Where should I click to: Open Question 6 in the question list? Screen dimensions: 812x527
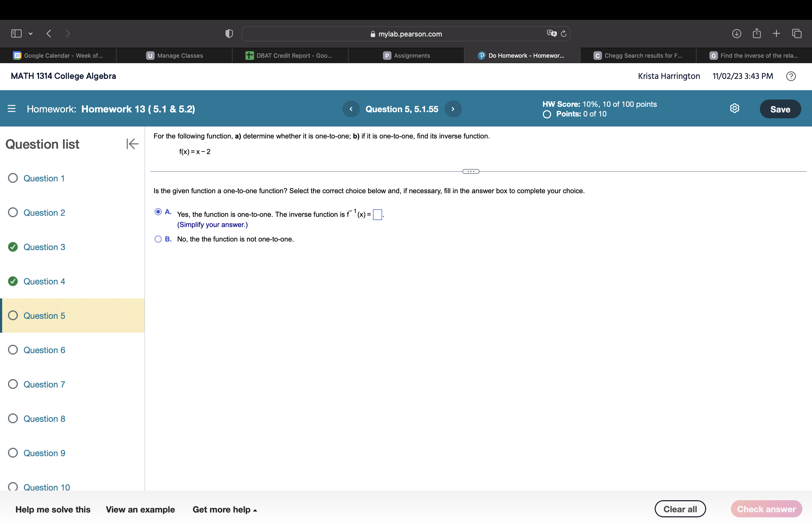click(x=44, y=350)
